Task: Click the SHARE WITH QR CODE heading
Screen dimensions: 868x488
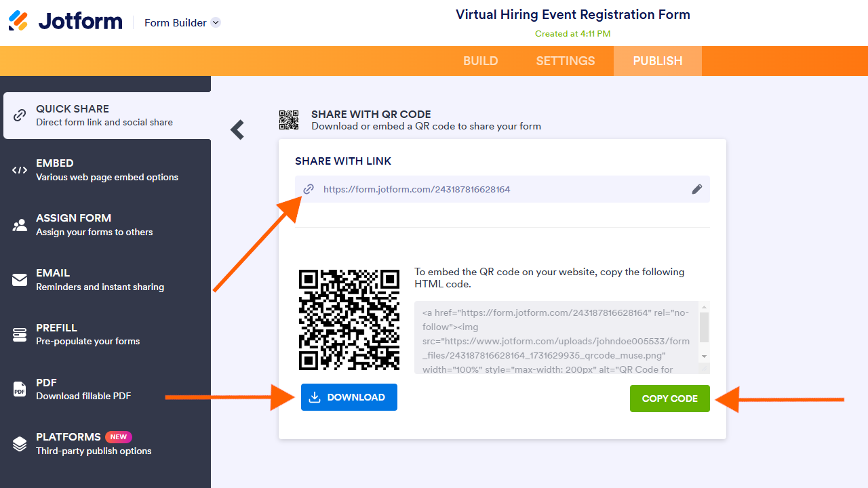Action: click(371, 115)
